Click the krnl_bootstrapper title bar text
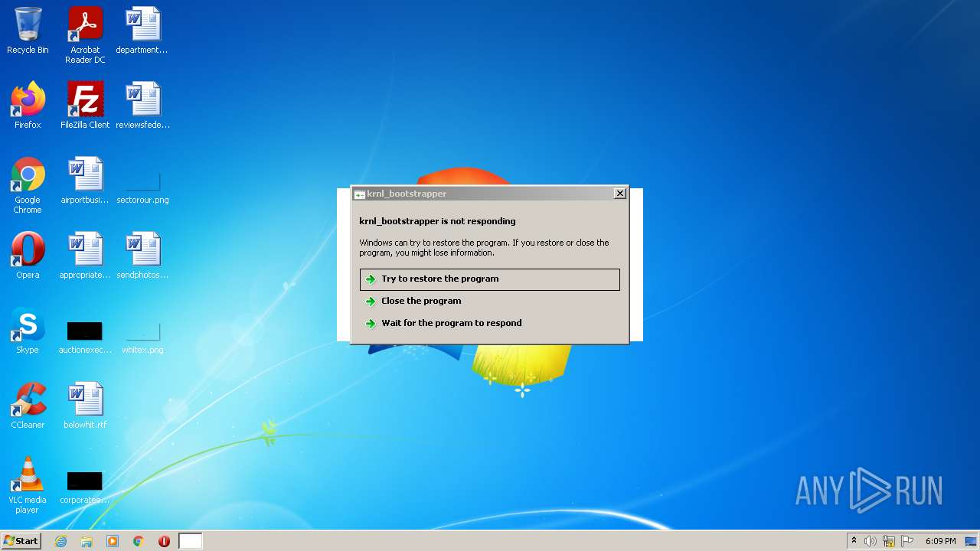Image resolution: width=980 pixels, height=551 pixels. point(407,194)
